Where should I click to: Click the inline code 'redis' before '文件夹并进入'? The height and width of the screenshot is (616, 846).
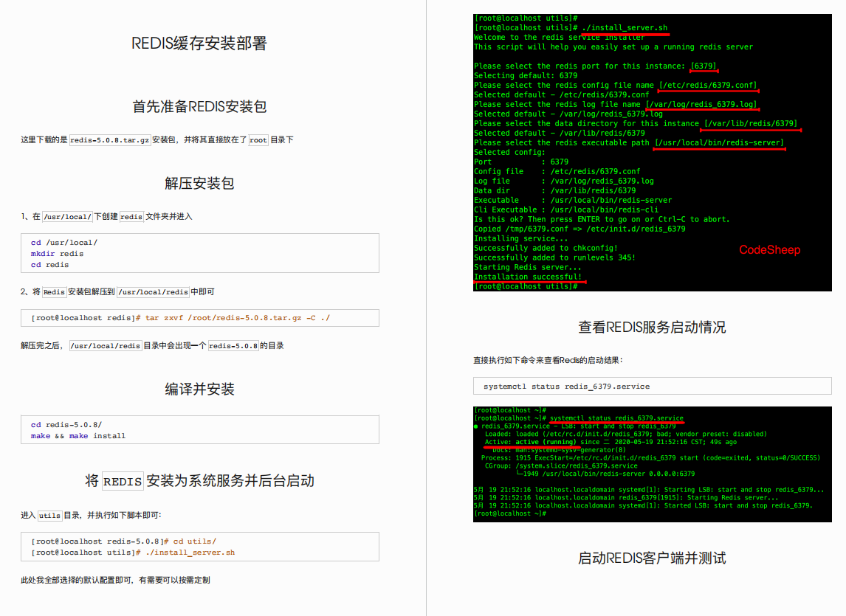click(131, 216)
